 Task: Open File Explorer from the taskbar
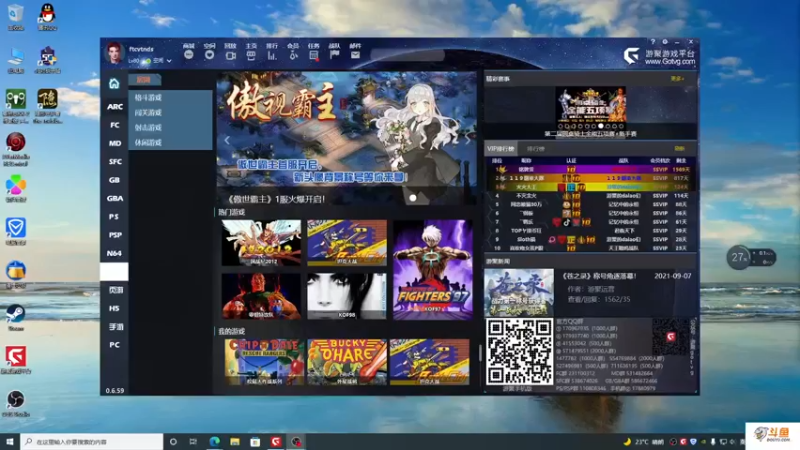click(235, 442)
